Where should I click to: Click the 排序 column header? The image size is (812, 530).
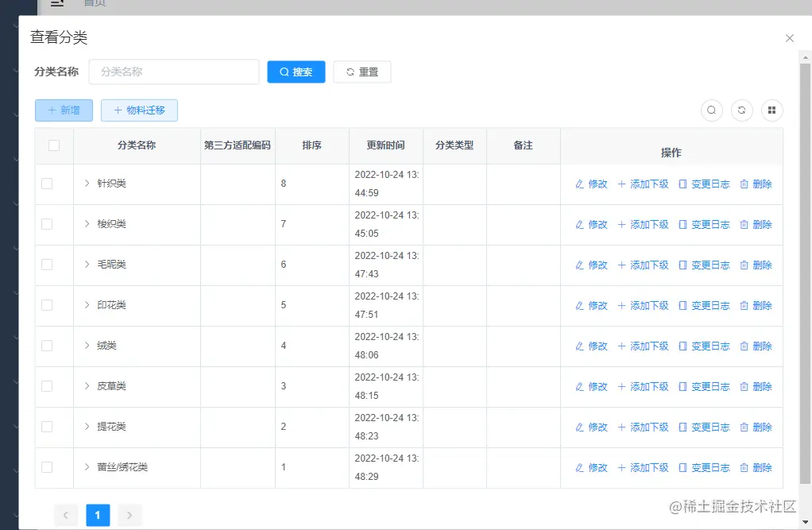[x=311, y=145]
